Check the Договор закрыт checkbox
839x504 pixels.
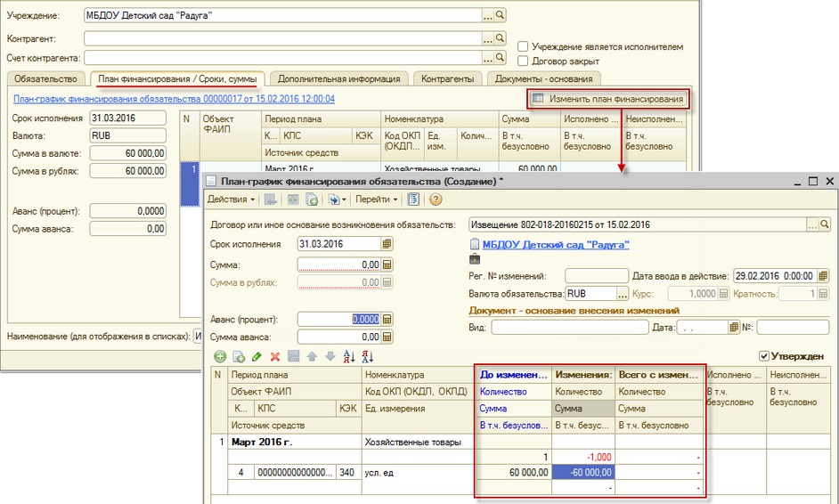tap(524, 61)
